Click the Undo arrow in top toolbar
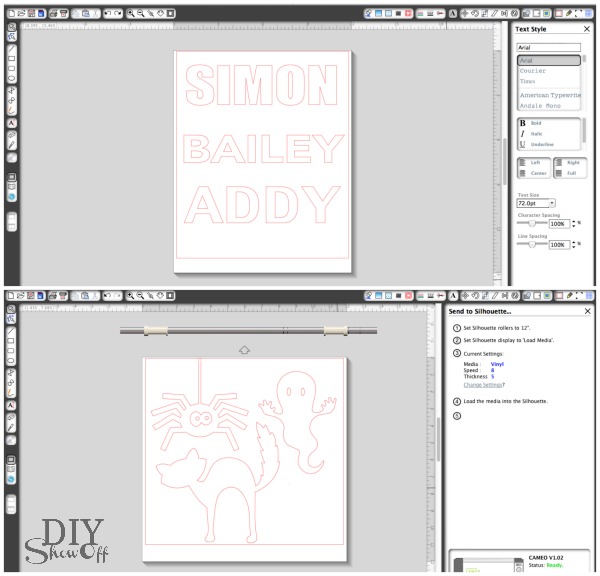 (x=108, y=14)
